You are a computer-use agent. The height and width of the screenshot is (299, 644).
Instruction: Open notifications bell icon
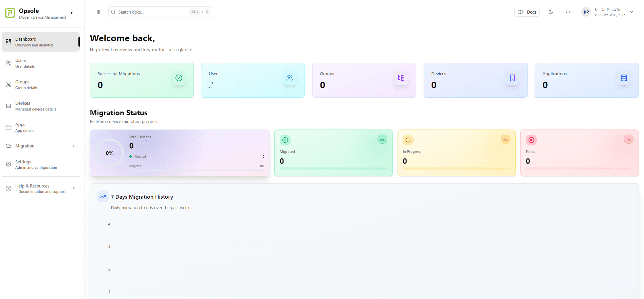(568, 12)
